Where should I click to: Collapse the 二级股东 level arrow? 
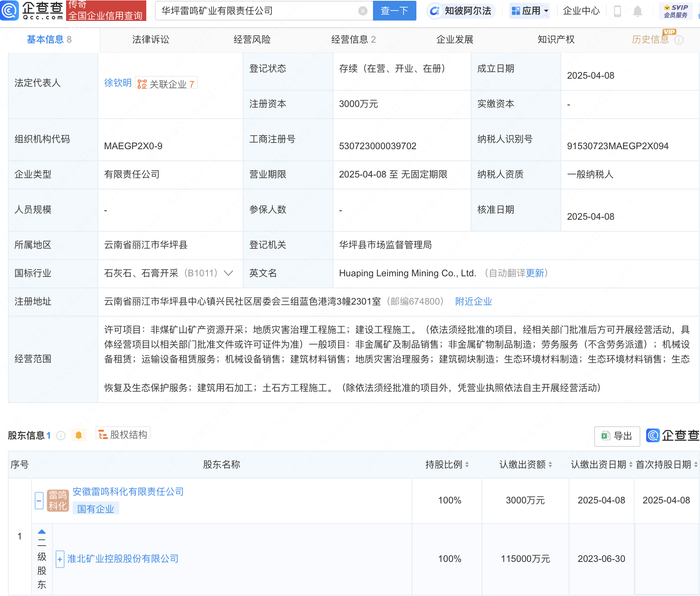(x=42, y=532)
